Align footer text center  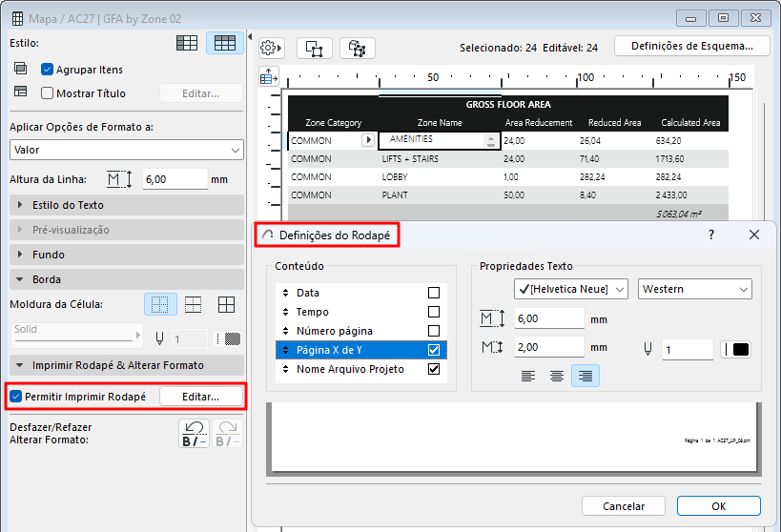click(556, 376)
